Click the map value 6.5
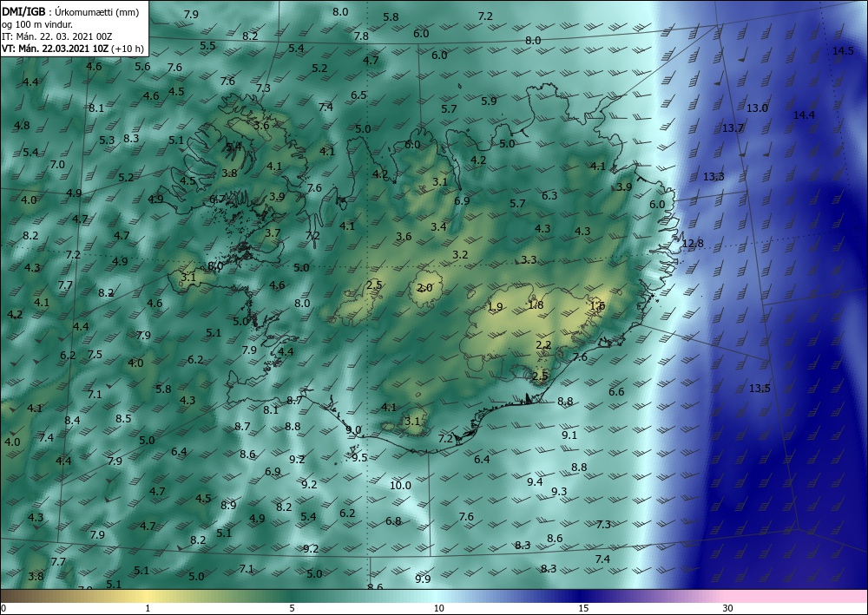 click(358, 95)
